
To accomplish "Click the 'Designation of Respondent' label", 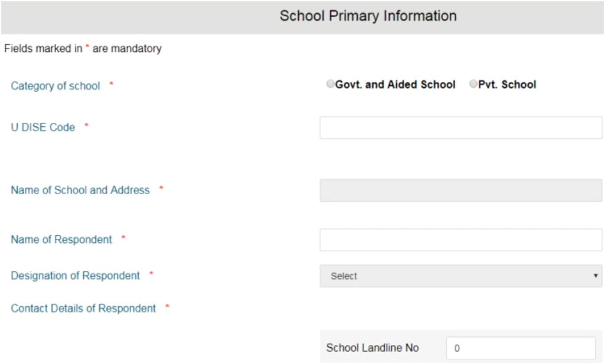I will coord(76,276).
